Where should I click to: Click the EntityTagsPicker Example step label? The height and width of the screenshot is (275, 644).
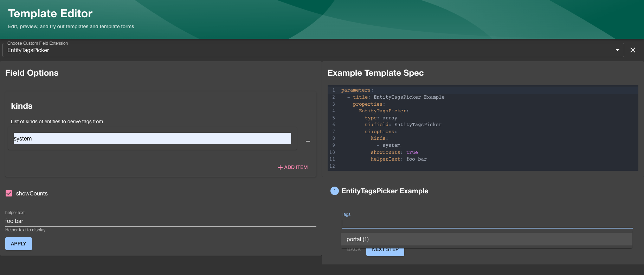tap(385, 191)
